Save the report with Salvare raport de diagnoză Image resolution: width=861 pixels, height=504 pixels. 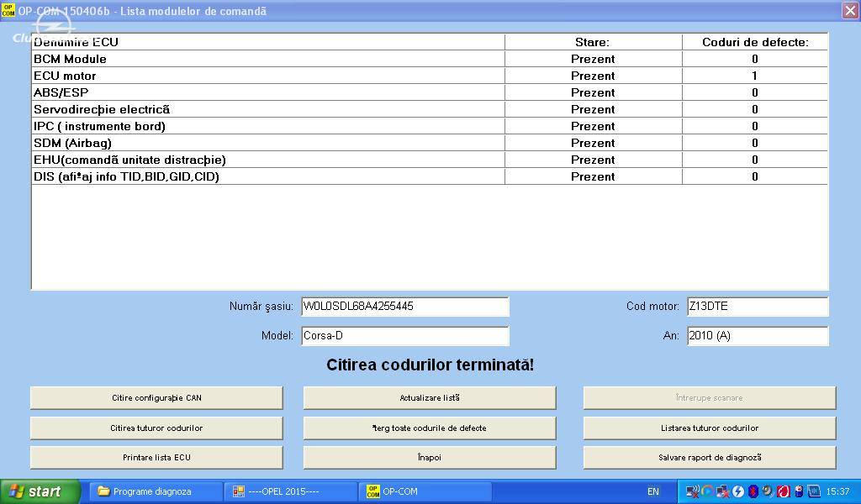710,458
